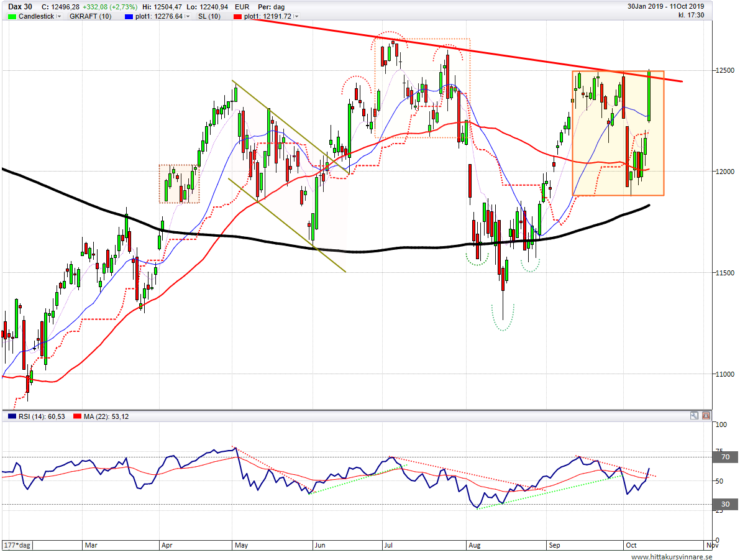740x560 pixels.
Task: Click the change value +332,08 (+2,73%)
Action: click(x=110, y=7)
